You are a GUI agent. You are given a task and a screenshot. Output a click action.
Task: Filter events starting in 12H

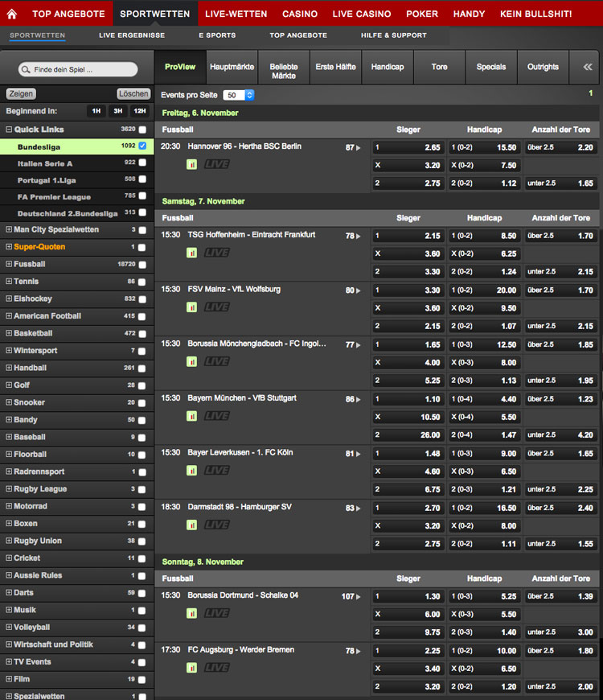tap(140, 111)
